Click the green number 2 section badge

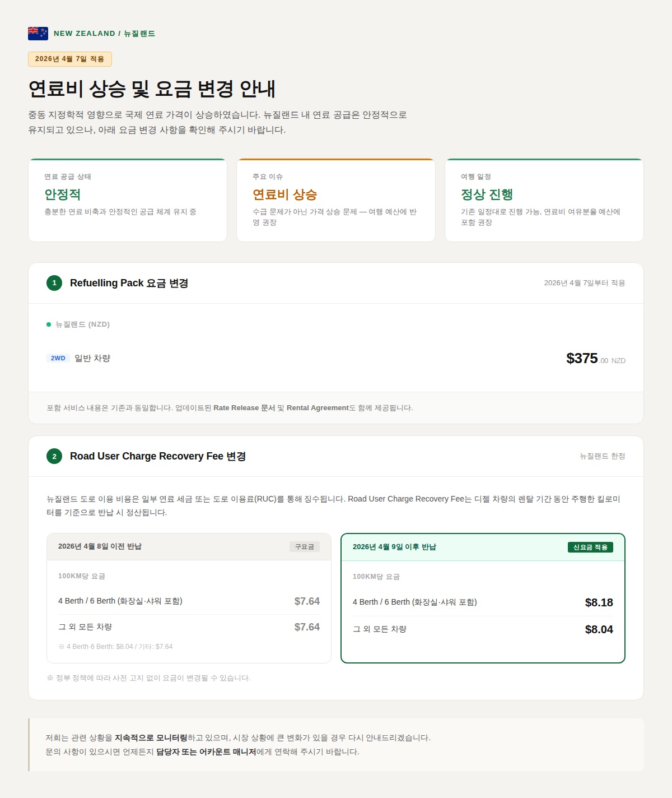[54, 456]
